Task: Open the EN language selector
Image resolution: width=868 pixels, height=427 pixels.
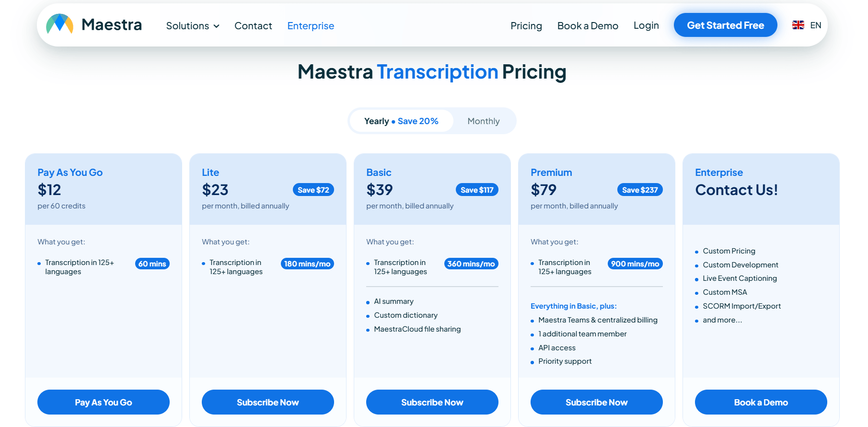Action: 815,25
